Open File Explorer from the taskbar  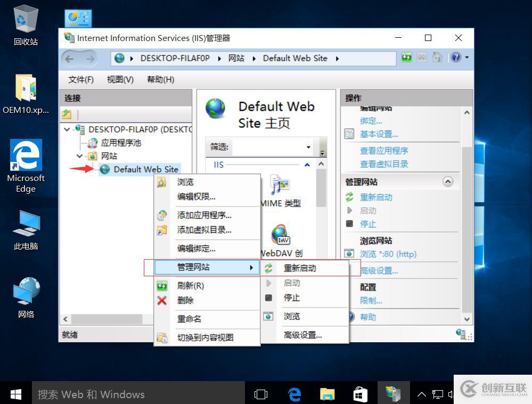pos(327,394)
